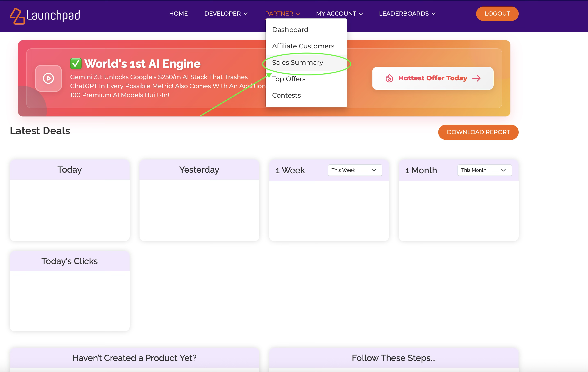Open the Leaderboards menu
This screenshot has height=372, width=588.
tap(407, 14)
